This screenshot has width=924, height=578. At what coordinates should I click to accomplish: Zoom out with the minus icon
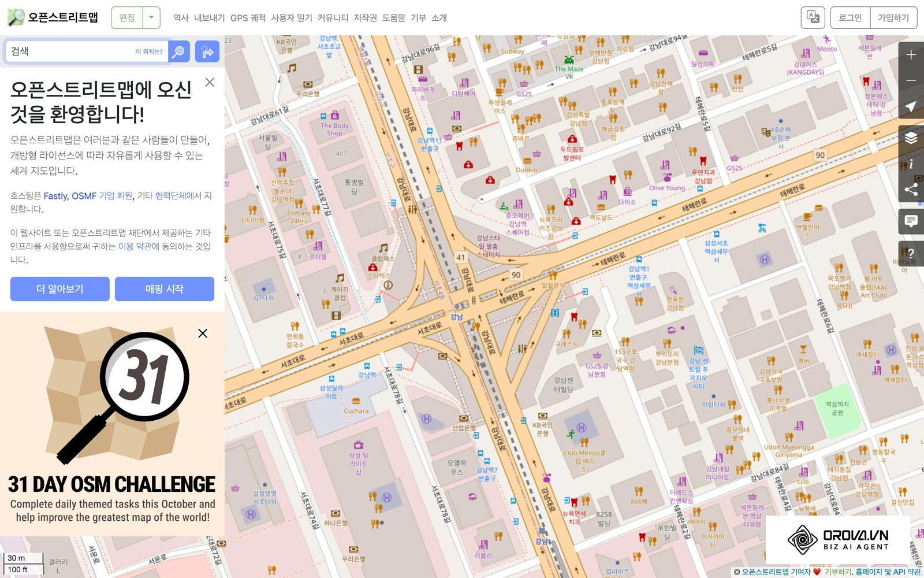(x=911, y=80)
